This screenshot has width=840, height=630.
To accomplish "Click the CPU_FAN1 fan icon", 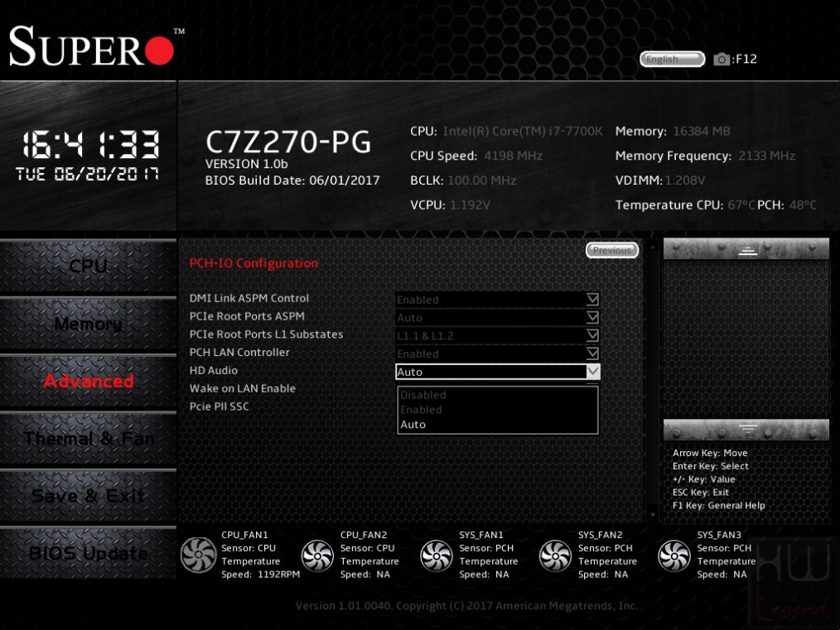I will [198, 555].
